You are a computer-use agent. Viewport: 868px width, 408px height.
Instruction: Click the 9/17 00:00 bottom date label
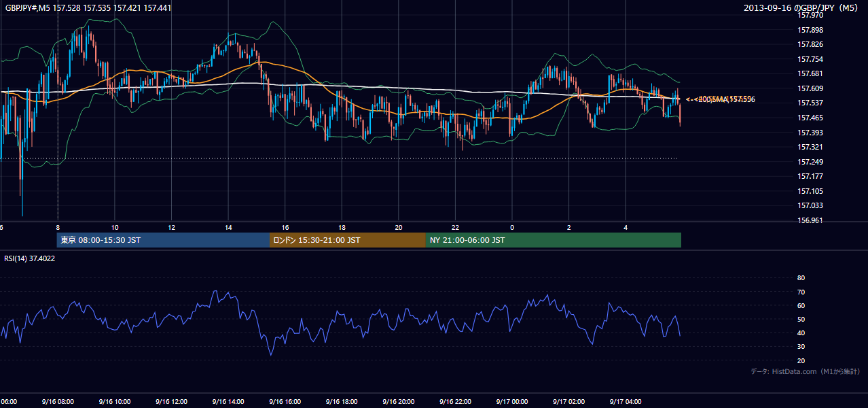point(512,401)
